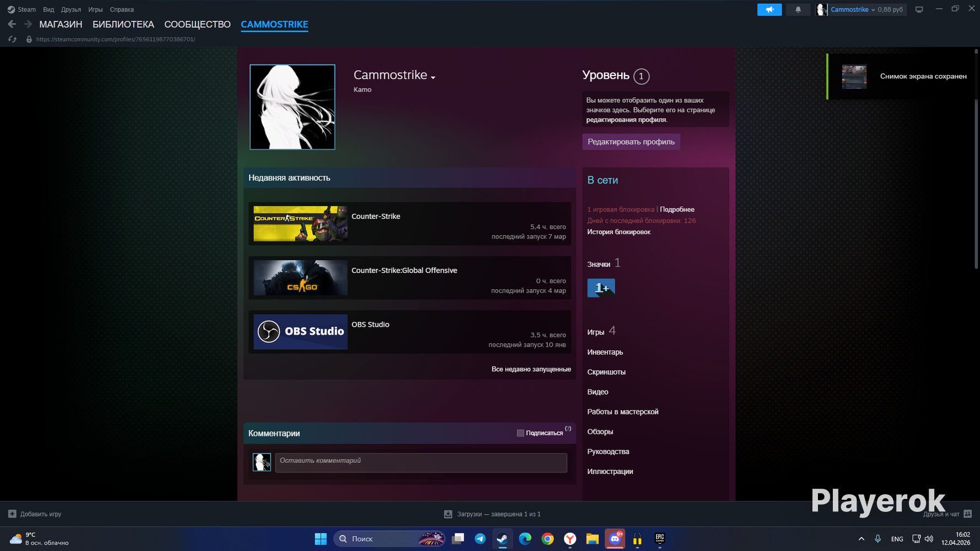The image size is (980, 551).
Task: Switch input language from ENG
Action: (x=897, y=539)
